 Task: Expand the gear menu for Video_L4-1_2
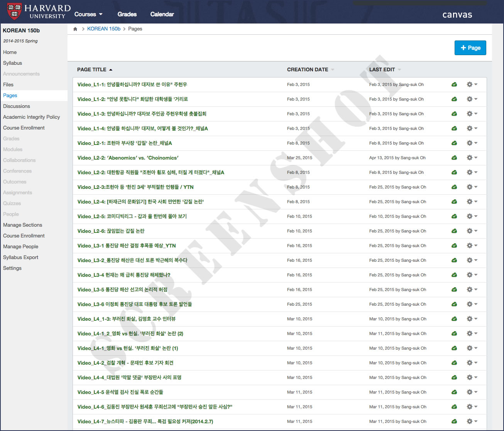coord(472,333)
